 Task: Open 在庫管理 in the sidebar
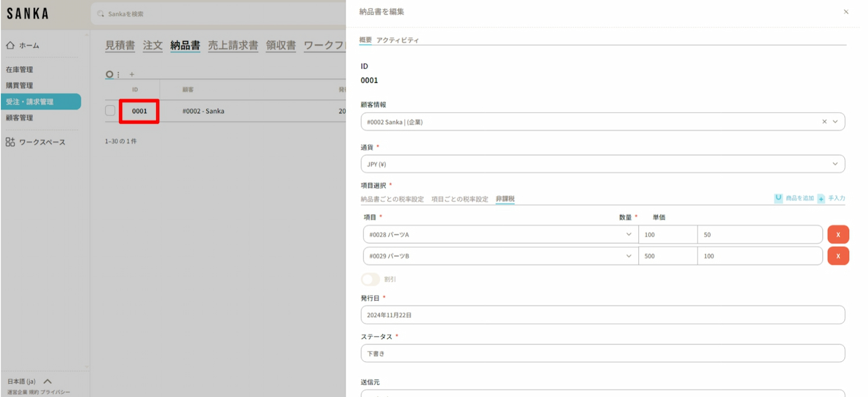click(20, 69)
